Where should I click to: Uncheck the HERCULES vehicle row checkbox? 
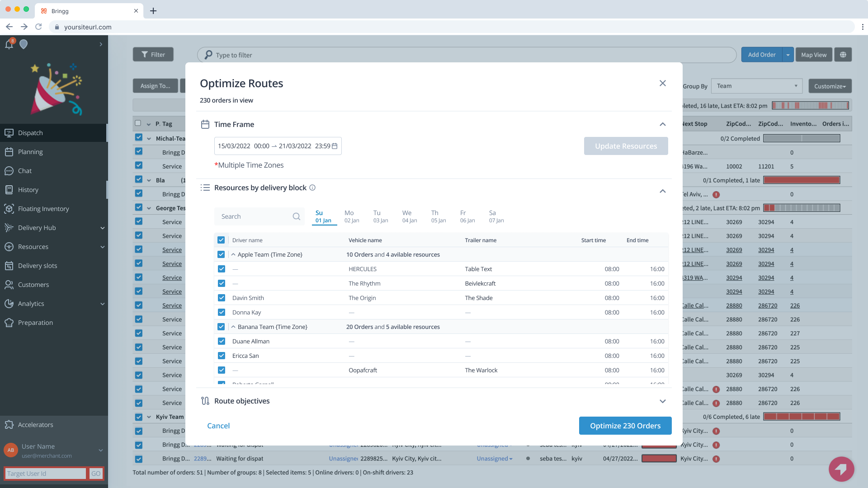pyautogui.click(x=222, y=269)
